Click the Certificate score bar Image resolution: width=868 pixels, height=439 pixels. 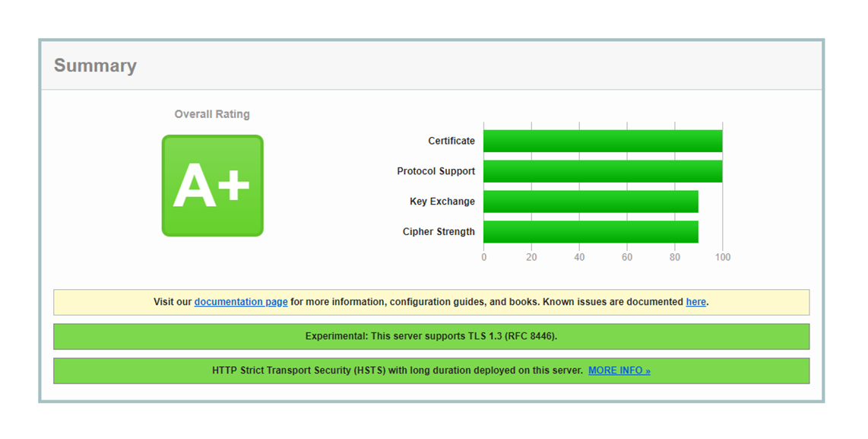click(602, 141)
